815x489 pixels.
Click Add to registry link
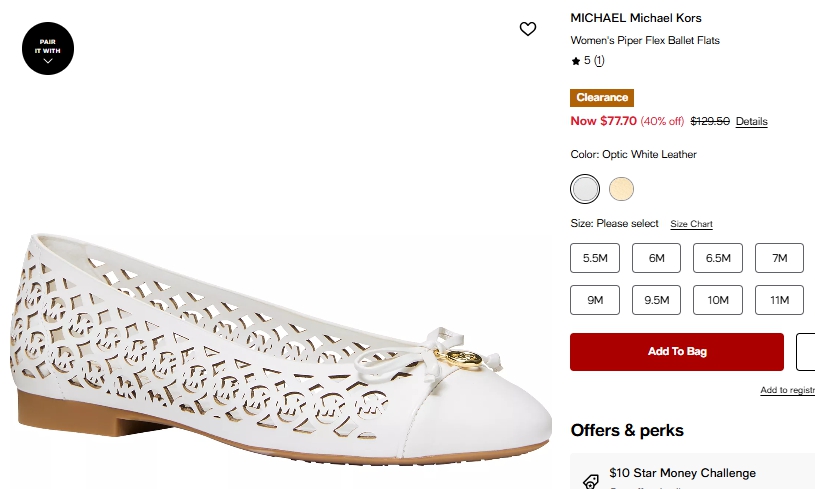click(787, 390)
